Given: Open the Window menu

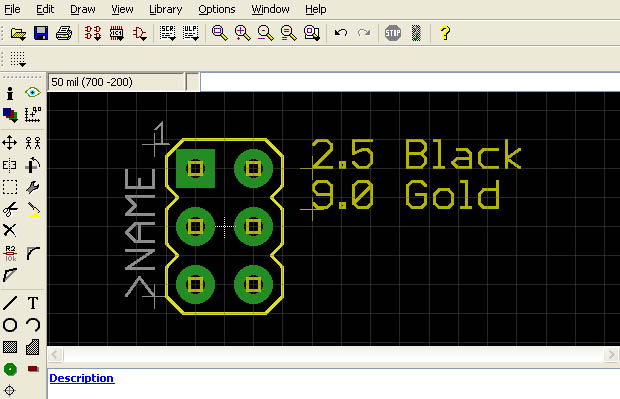Looking at the screenshot, I should (270, 9).
